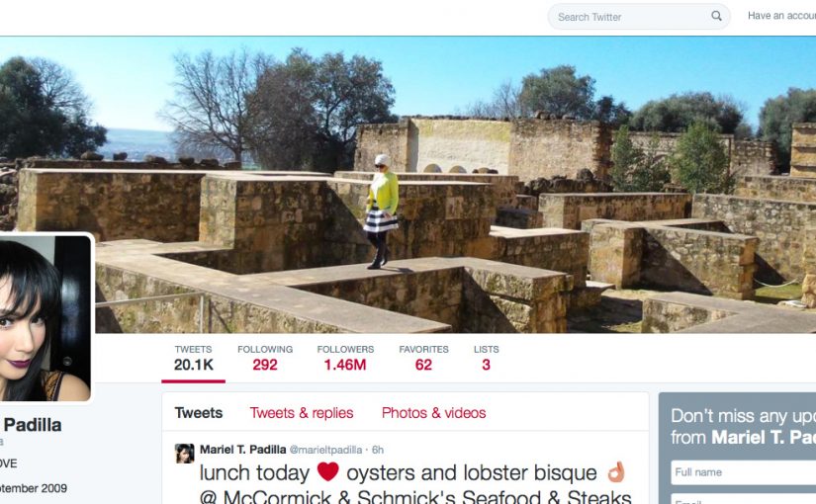The width and height of the screenshot is (816, 504).
Task: Open the Lists 3 stat
Action: [x=486, y=359]
